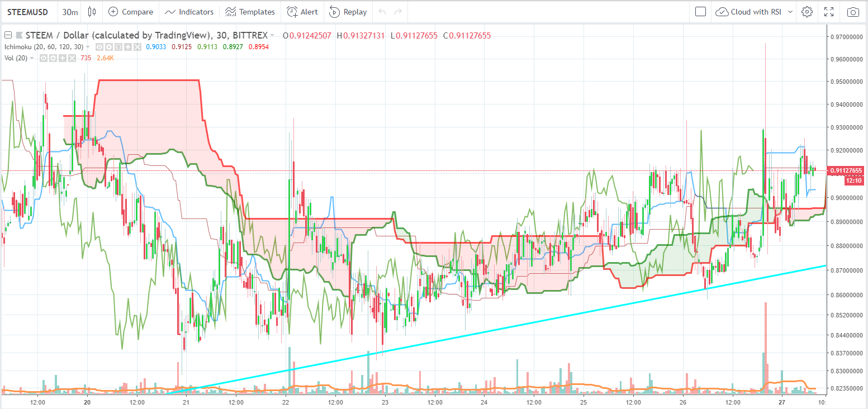Screen dimensions: 868x409
Task: Click date label 20 on time axis
Action: coord(87,402)
